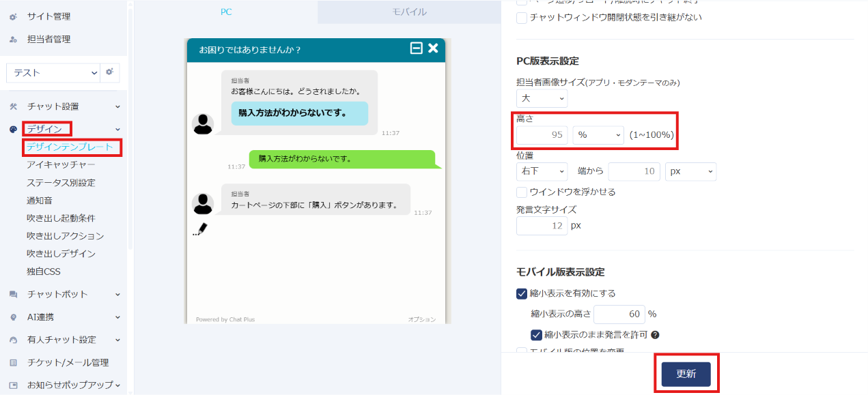Screen dimensions: 868x395
Task: Open 吹き出しアクション submenu item
Action: click(x=66, y=235)
